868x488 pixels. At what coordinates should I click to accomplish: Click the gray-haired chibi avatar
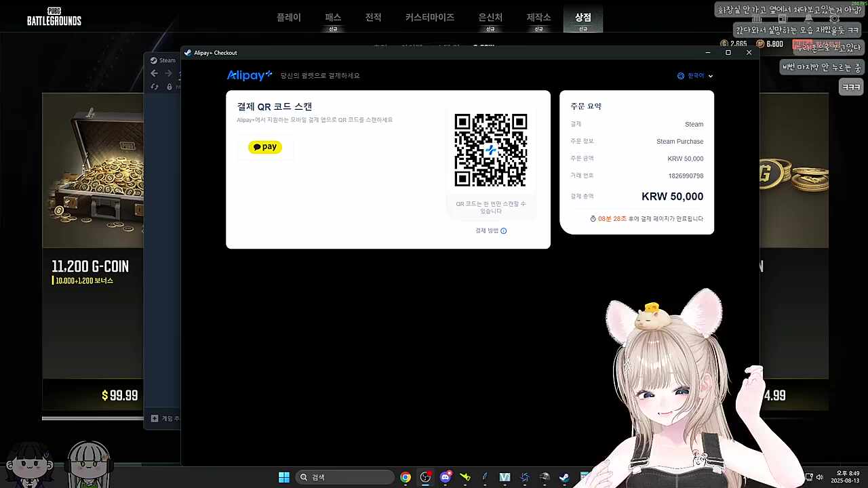(x=89, y=464)
